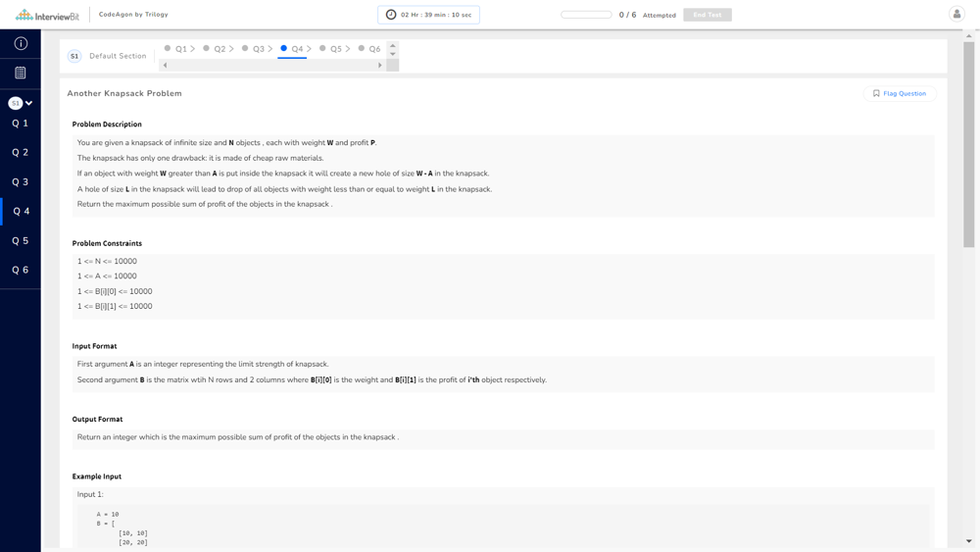Click the chevron after Q2 tab
This screenshot has width=980, height=552.
pyautogui.click(x=231, y=49)
